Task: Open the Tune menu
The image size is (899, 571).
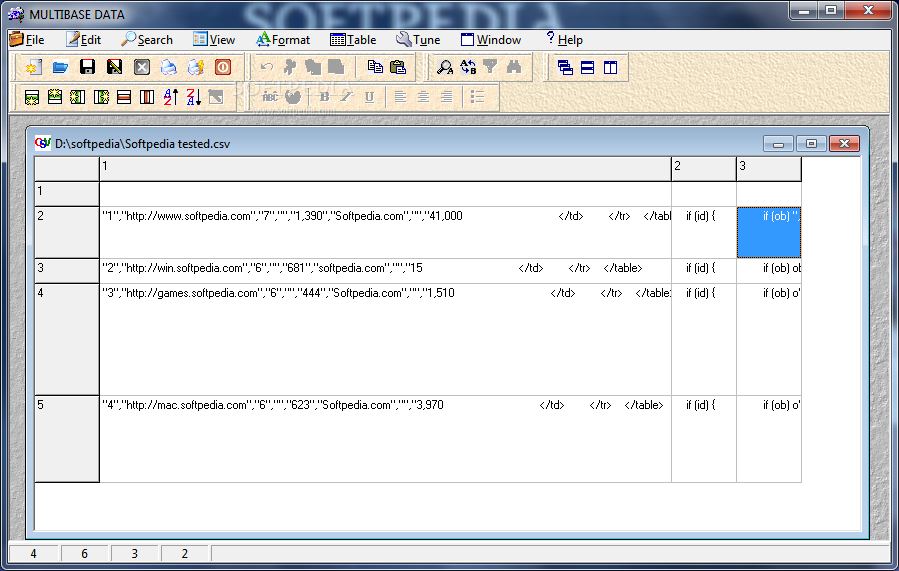Action: 418,40
